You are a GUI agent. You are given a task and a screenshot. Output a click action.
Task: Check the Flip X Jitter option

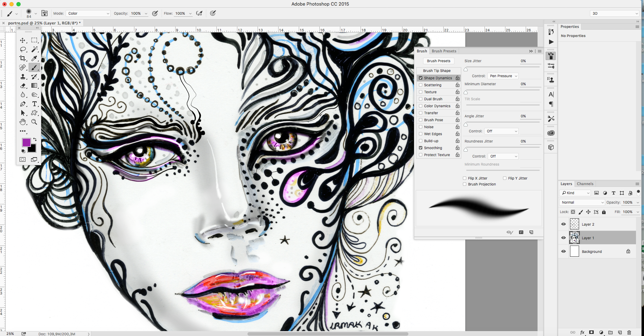465,178
